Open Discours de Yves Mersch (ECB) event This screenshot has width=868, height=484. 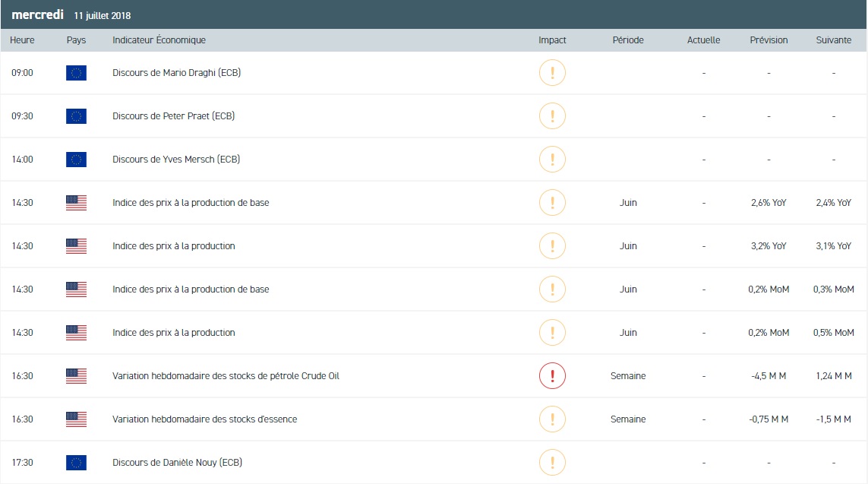(x=176, y=160)
